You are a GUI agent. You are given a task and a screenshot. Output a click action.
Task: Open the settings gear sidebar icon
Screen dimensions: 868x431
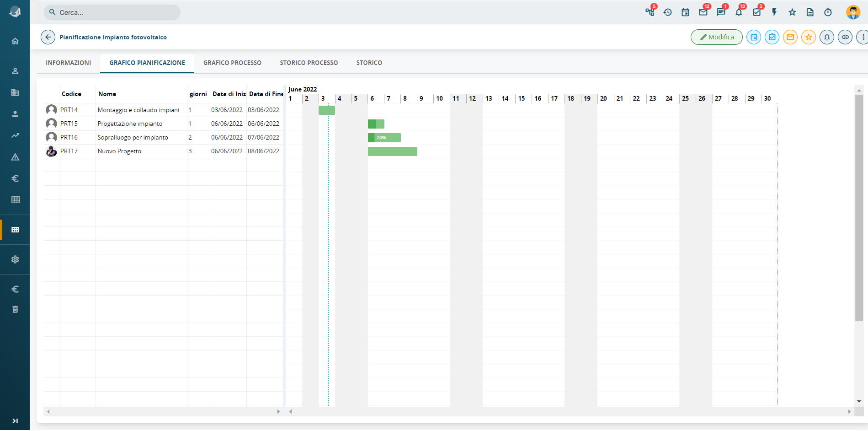pyautogui.click(x=15, y=259)
